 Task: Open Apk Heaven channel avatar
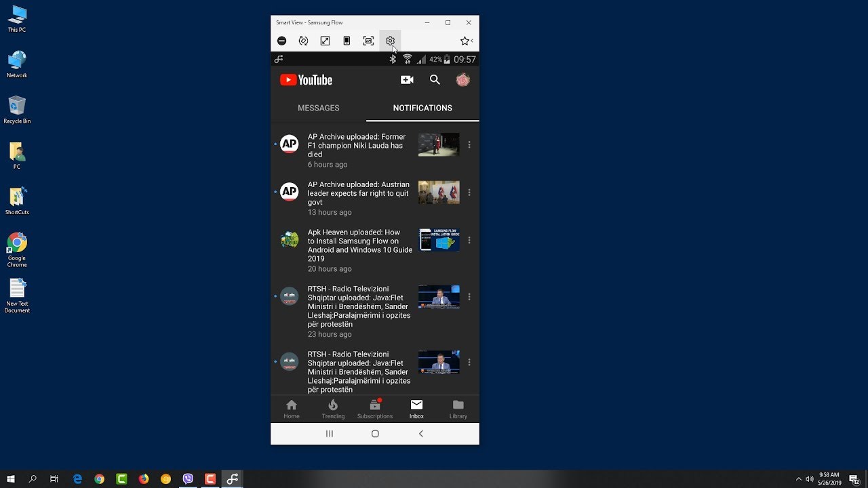[x=290, y=240]
